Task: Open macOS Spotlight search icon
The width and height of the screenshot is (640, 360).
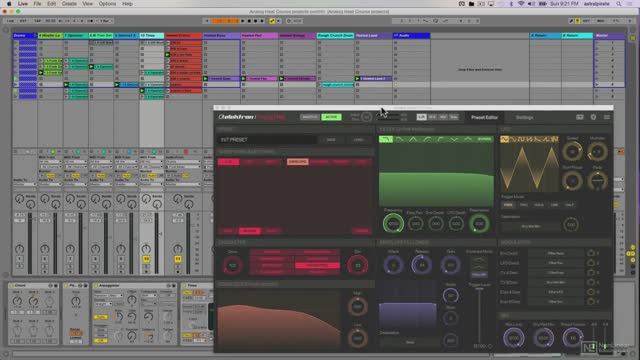Action: 619,4
